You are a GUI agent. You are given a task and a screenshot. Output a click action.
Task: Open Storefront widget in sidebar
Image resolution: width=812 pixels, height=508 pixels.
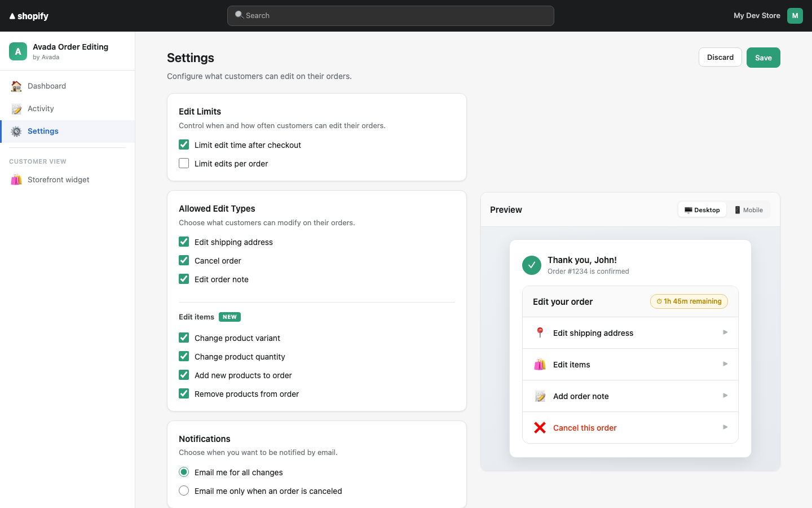point(68,180)
